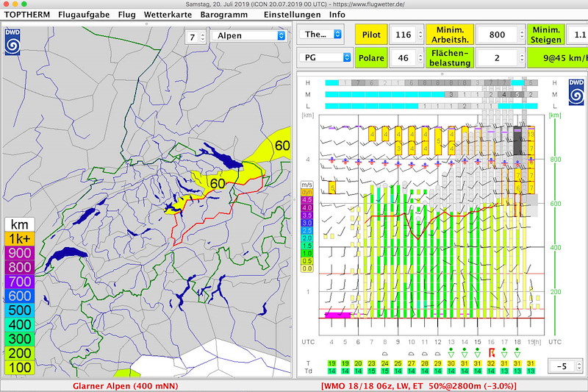Click the T value 27 cell
Screen dimensions: 588x392
point(411,363)
